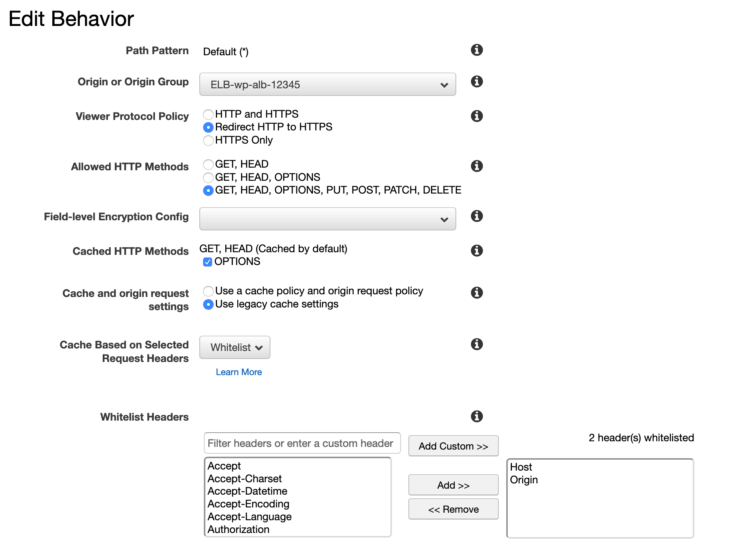756x539 pixels.
Task: Open the Whitelist Headers info icon
Action: tap(477, 416)
